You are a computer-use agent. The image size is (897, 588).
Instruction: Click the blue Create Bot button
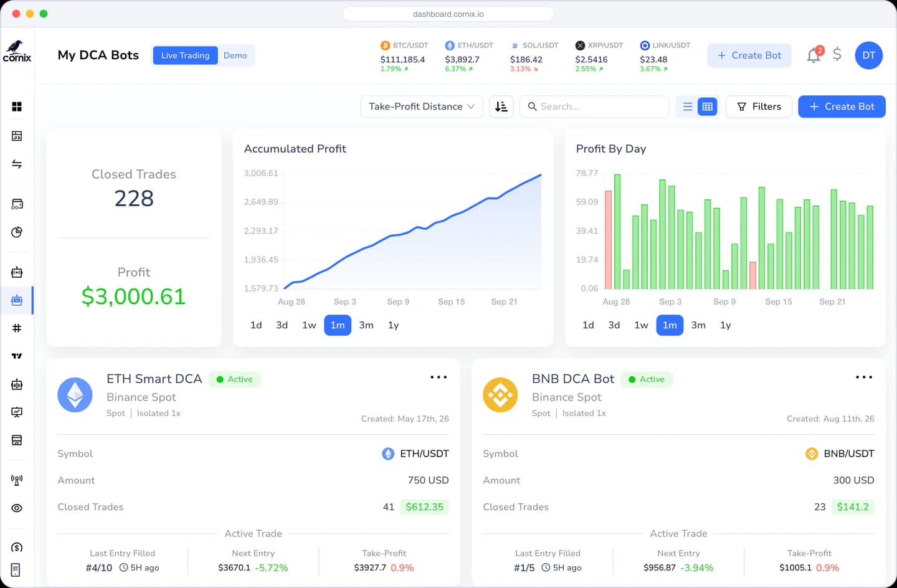[x=842, y=107]
